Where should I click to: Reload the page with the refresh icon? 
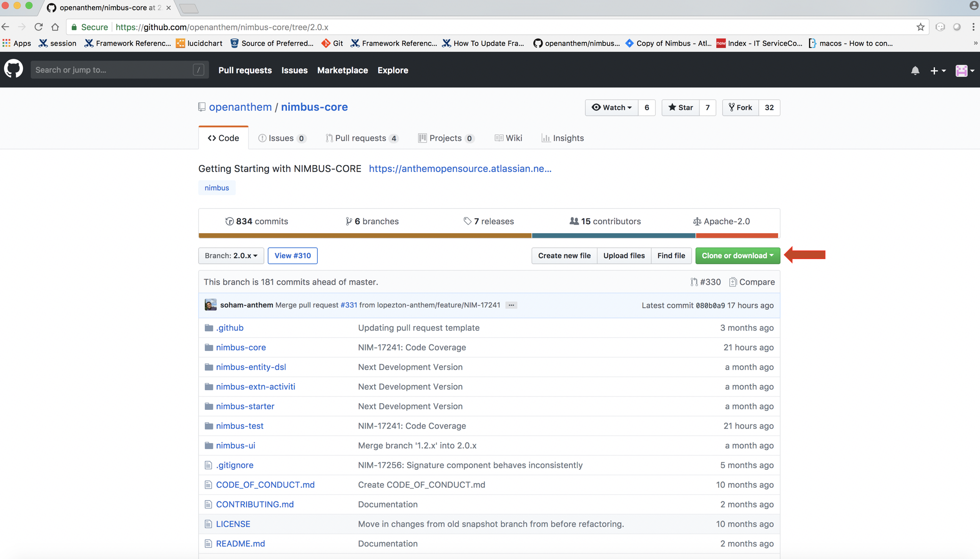point(38,27)
